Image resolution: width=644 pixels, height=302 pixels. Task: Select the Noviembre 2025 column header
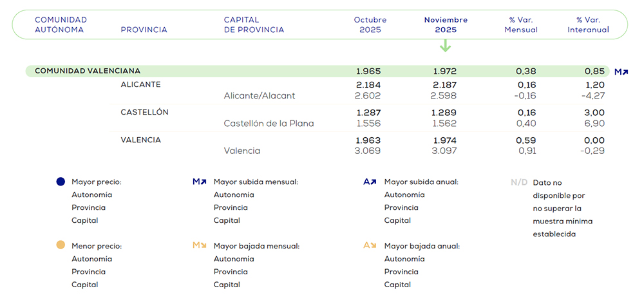coord(446,24)
